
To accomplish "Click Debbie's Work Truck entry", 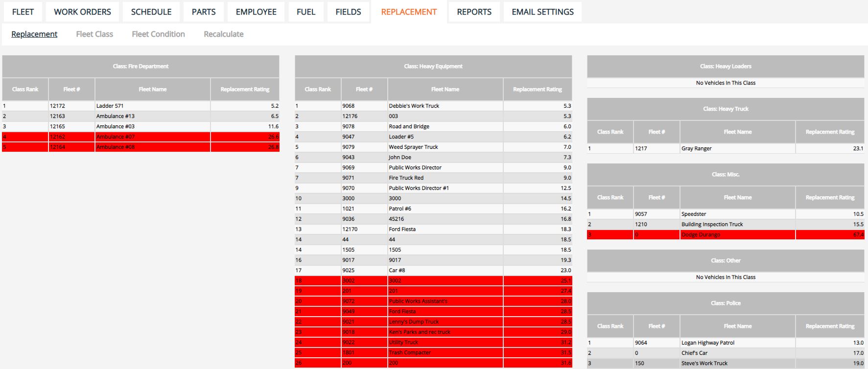I will pyautogui.click(x=414, y=106).
